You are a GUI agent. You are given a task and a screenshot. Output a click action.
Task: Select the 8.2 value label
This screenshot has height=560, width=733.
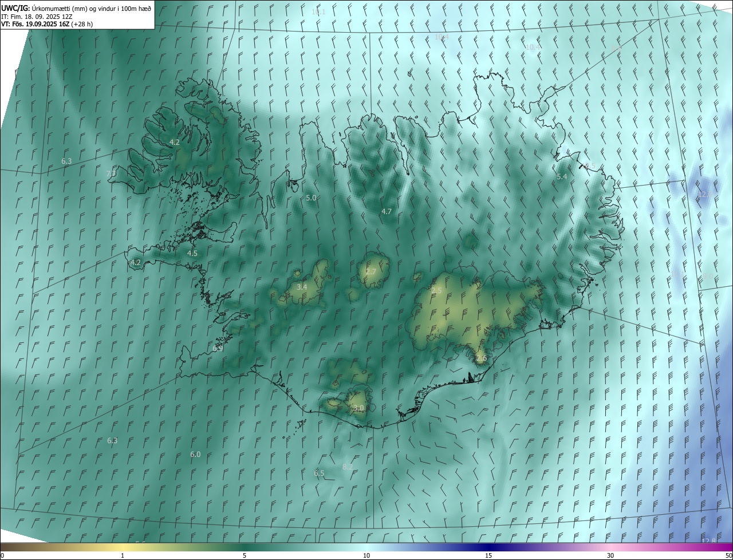pos(348,467)
